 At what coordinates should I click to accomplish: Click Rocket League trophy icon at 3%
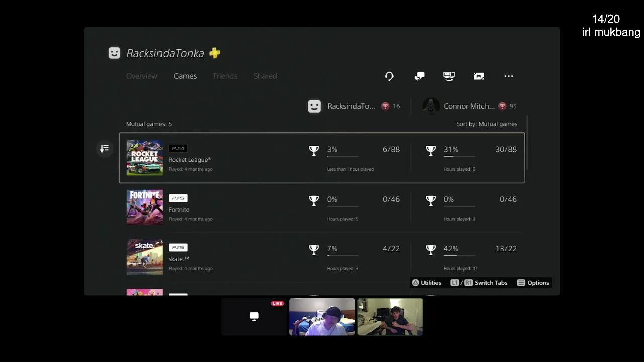coord(314,150)
